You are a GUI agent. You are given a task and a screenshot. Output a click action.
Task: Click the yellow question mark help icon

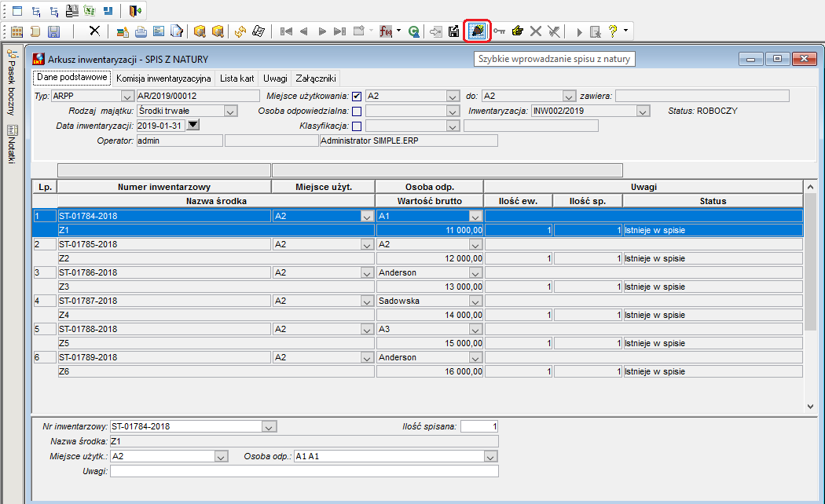(613, 31)
